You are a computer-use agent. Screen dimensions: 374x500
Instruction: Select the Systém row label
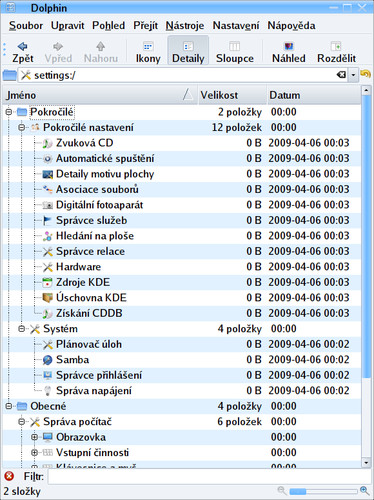coord(60,329)
